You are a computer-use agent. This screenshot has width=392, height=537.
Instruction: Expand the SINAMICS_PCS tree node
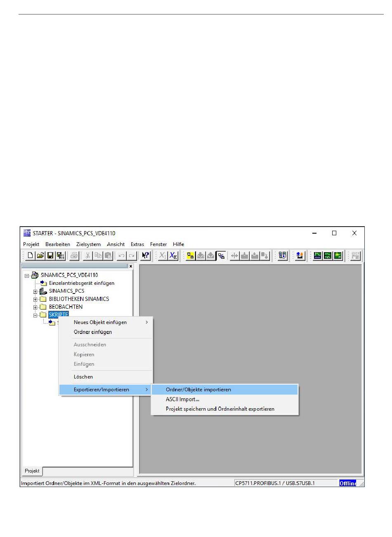point(35,291)
